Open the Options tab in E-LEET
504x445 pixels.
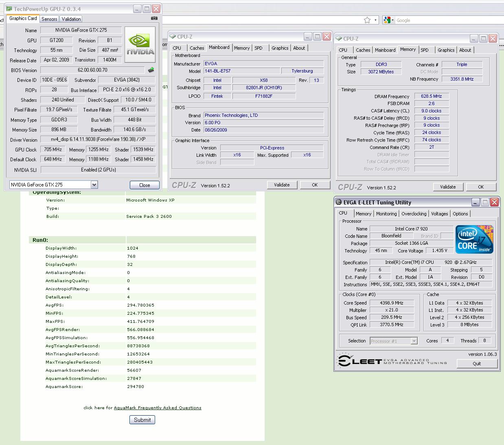click(x=460, y=214)
